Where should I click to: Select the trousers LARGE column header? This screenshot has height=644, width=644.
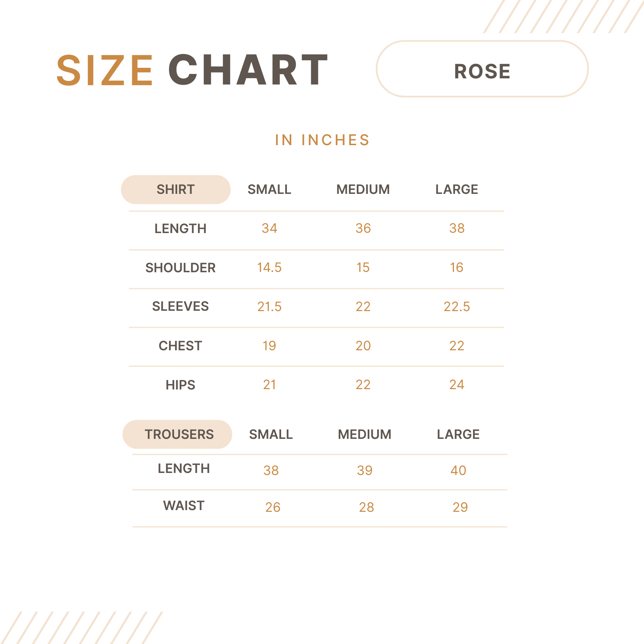(x=458, y=434)
